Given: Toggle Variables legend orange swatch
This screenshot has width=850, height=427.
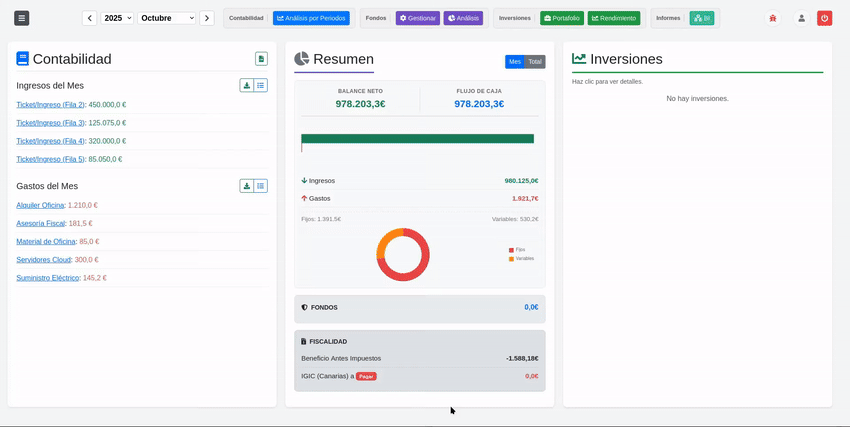Looking at the screenshot, I should (511, 259).
